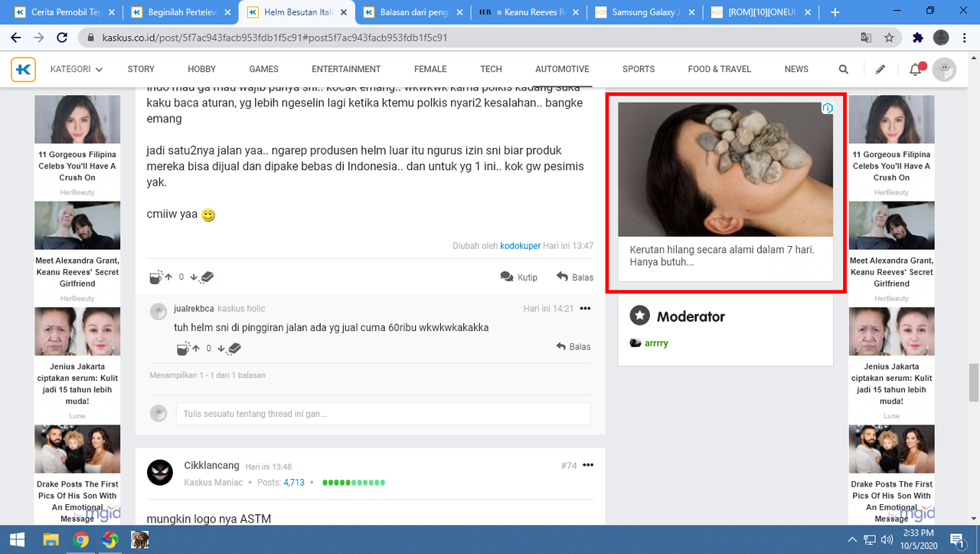This screenshot has width=980, height=554.
Task: Upvote jualrekbca's reply with cendol
Action: (x=187, y=348)
